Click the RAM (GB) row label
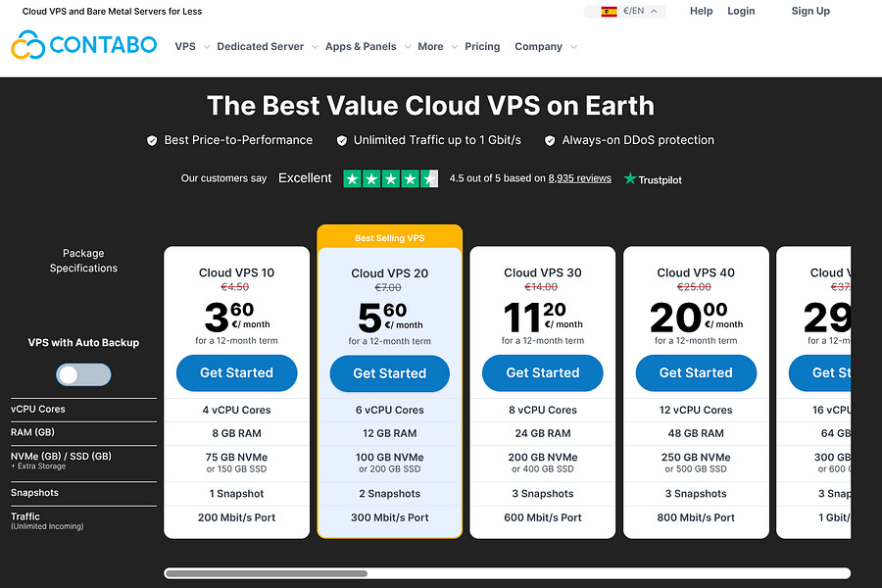 click(32, 433)
